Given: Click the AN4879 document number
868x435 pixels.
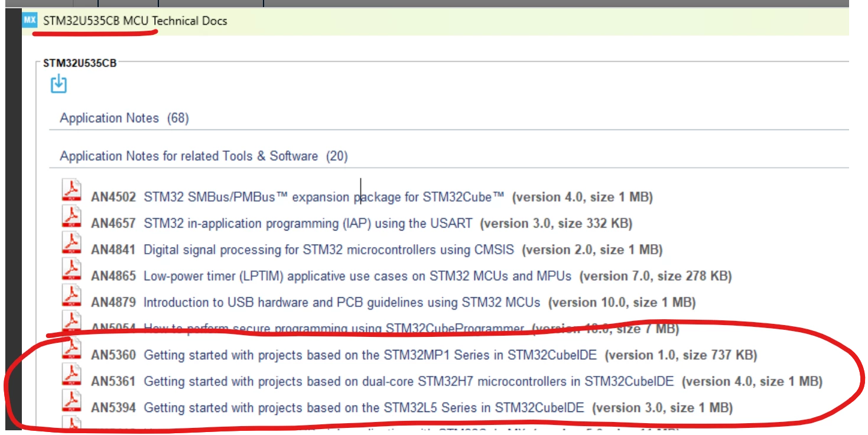Looking at the screenshot, I should (113, 303).
